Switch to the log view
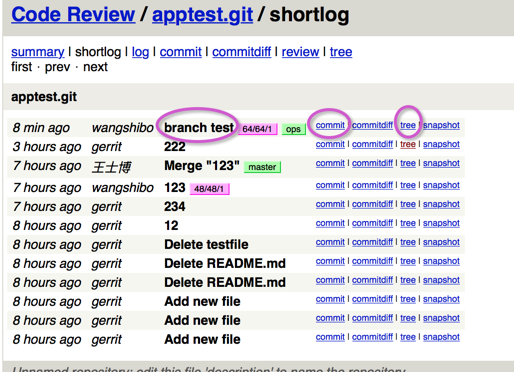This screenshot has height=372, width=514. tap(140, 52)
